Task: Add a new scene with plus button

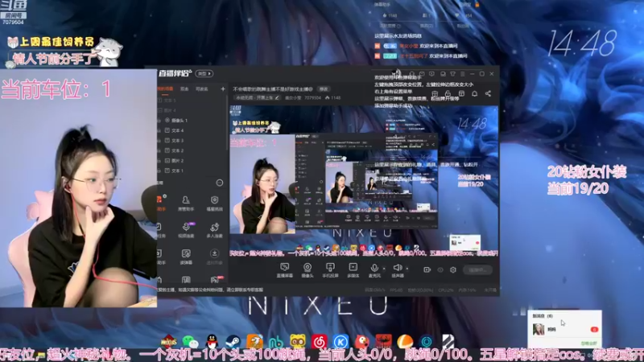Action: point(223,88)
